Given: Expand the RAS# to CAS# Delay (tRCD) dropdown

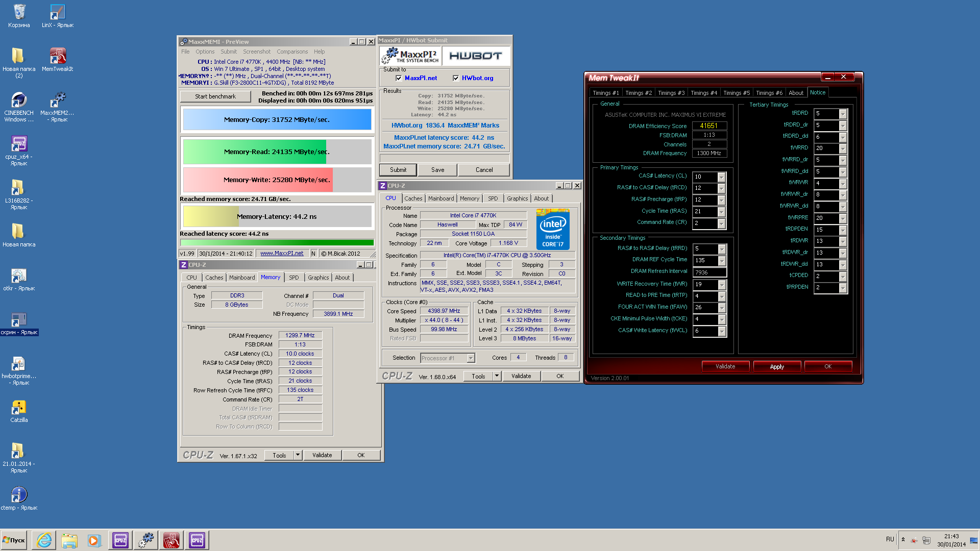Looking at the screenshot, I should point(721,188).
